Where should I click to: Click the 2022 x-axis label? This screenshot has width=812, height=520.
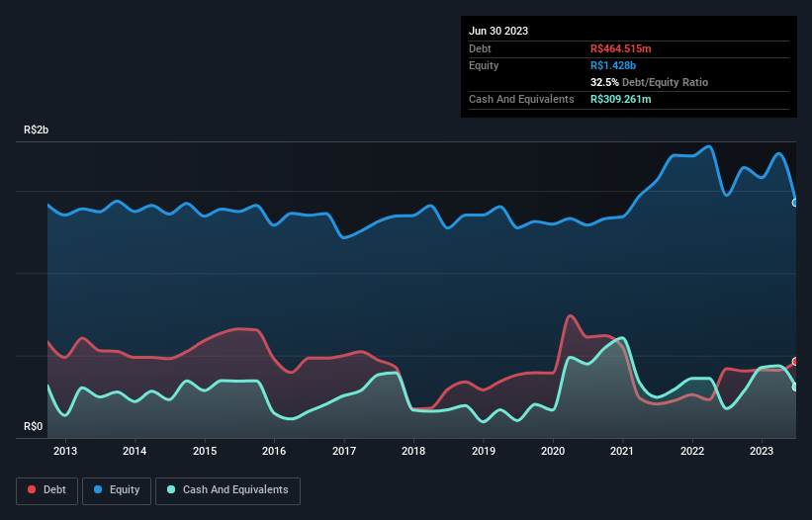692,451
